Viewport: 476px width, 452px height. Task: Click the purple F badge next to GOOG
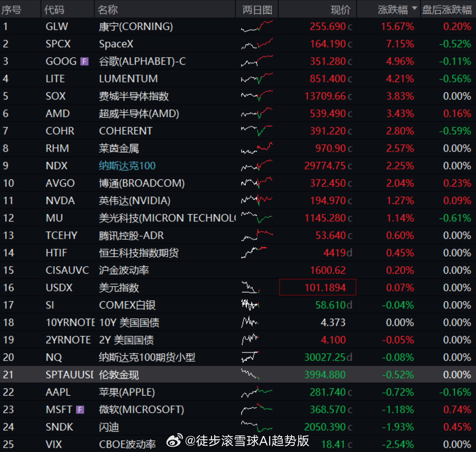pos(84,61)
